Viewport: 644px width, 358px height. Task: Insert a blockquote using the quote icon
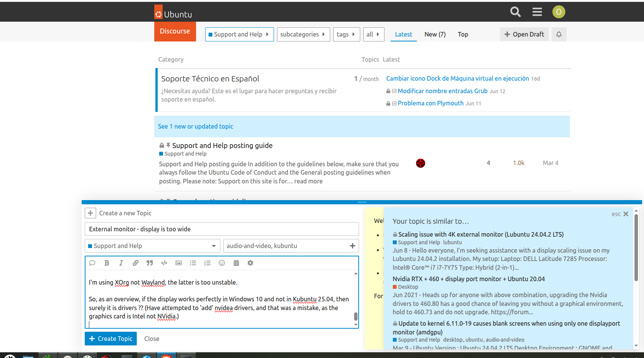pos(150,263)
